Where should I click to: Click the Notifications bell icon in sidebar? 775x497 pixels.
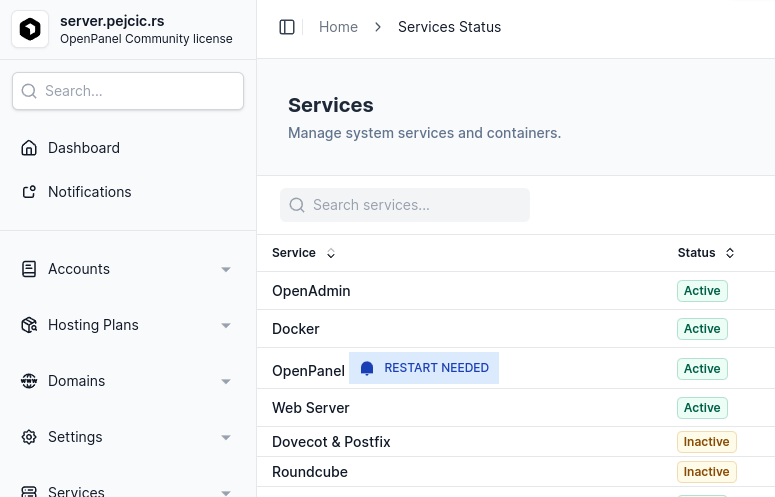(29, 192)
